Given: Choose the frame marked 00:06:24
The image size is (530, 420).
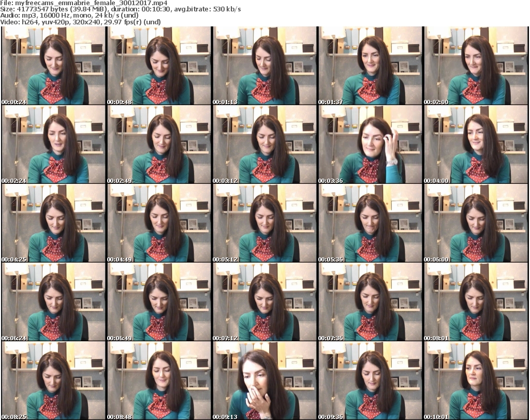Looking at the screenshot, I should pos(53,302).
